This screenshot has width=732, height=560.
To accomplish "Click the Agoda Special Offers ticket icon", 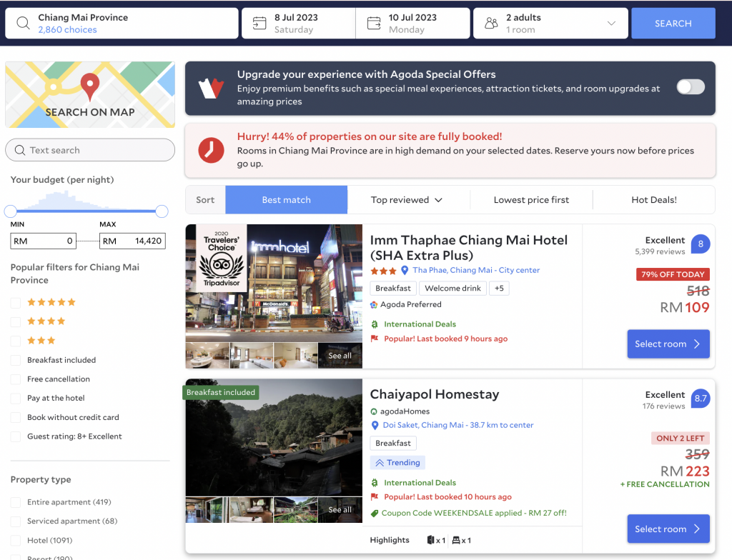I will tap(211, 88).
